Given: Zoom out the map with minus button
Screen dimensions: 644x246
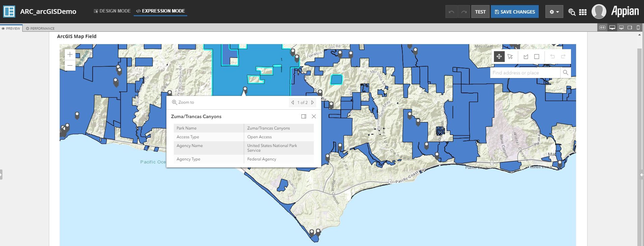Looking at the screenshot, I should 70,65.
